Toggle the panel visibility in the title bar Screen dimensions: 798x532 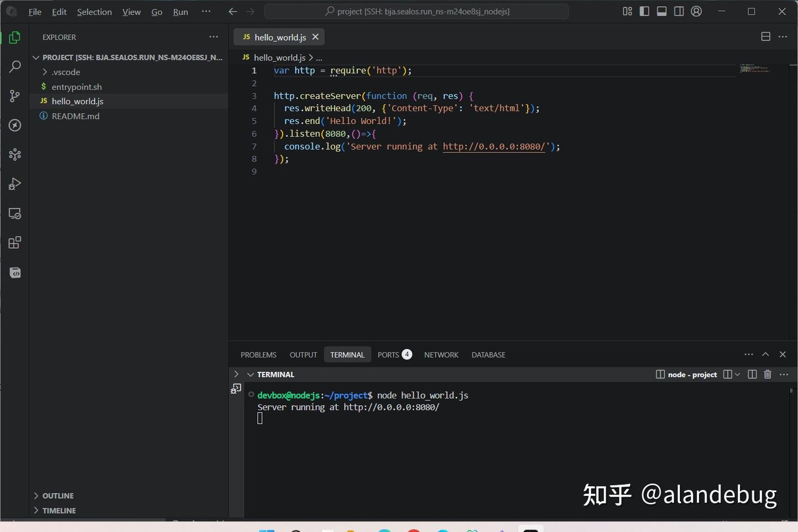coord(662,11)
